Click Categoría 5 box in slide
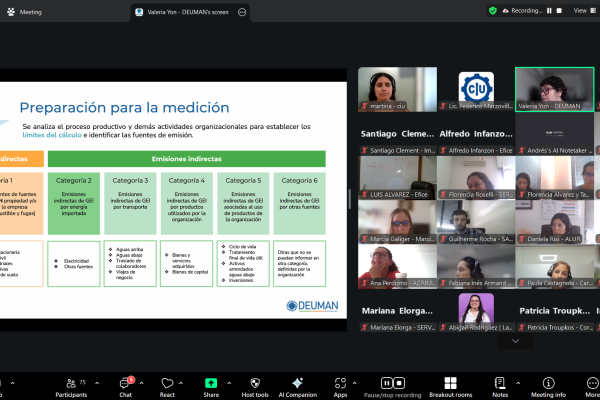This screenshot has width=600, height=400. (x=243, y=203)
